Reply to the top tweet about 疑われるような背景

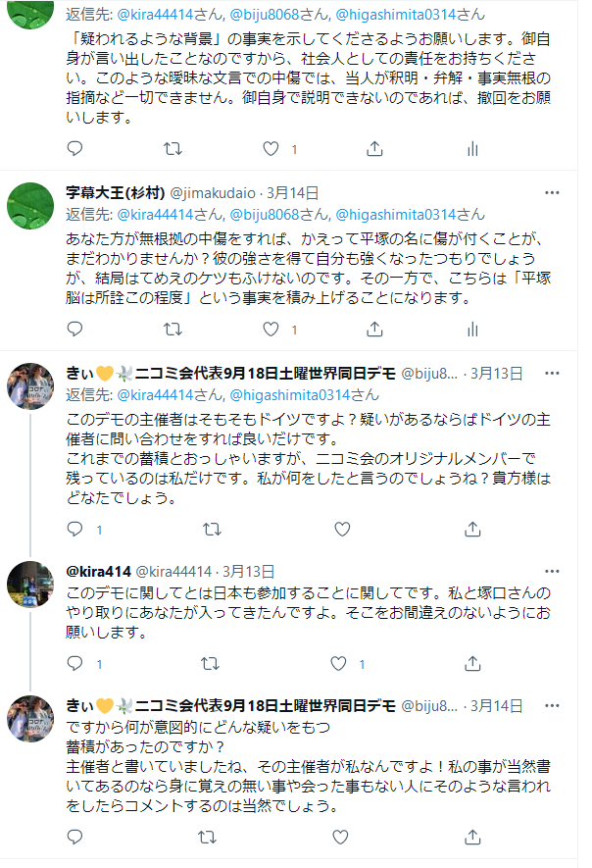[75, 148]
